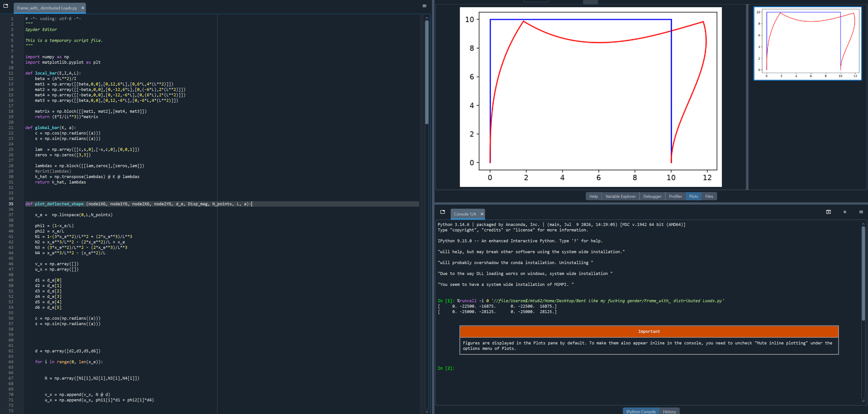Click the %runcell command line in console
Image resolution: width=868 pixels, height=414 pixels.
(x=581, y=301)
